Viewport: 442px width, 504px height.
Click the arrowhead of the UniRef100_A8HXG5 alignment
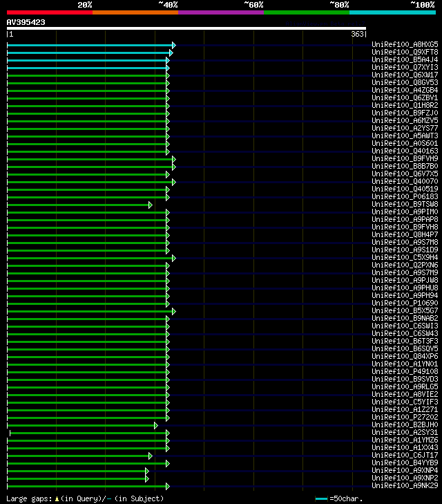(173, 45)
